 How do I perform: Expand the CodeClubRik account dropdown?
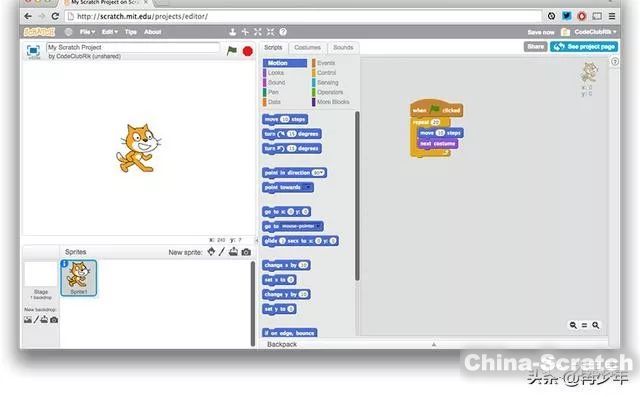[x=595, y=32]
